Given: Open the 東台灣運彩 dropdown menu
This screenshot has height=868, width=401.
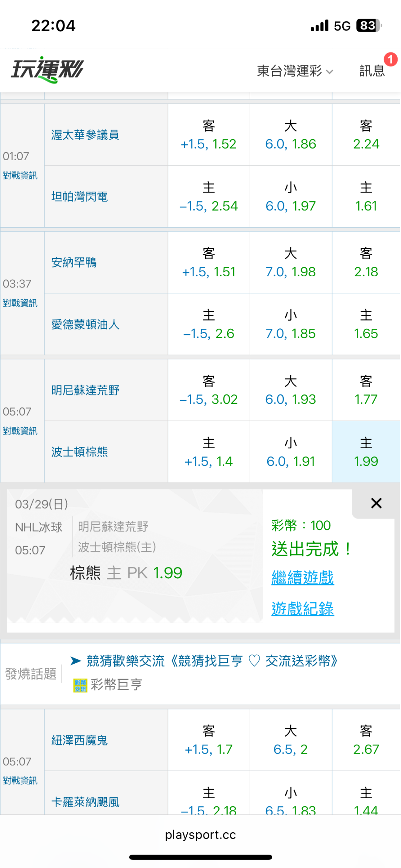Looking at the screenshot, I should (x=295, y=71).
